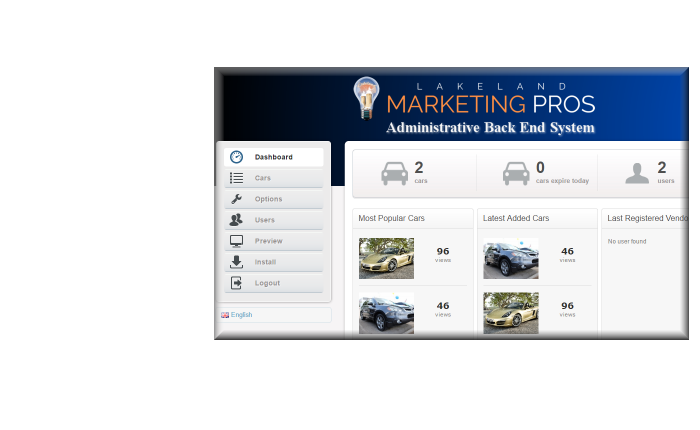The height and width of the screenshot is (430, 700).
Task: Open the gold car thumbnail in Most Popular Cars
Action: 386,258
